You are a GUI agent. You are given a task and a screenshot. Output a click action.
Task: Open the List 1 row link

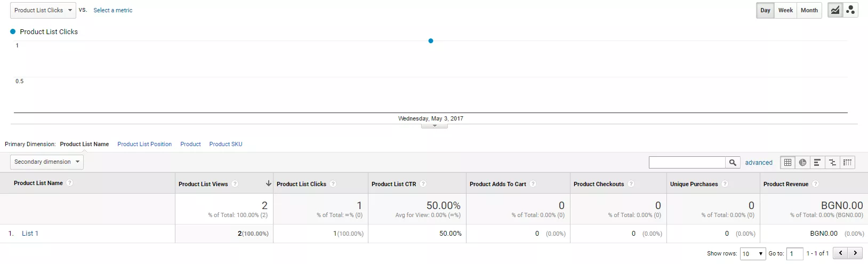click(x=30, y=234)
